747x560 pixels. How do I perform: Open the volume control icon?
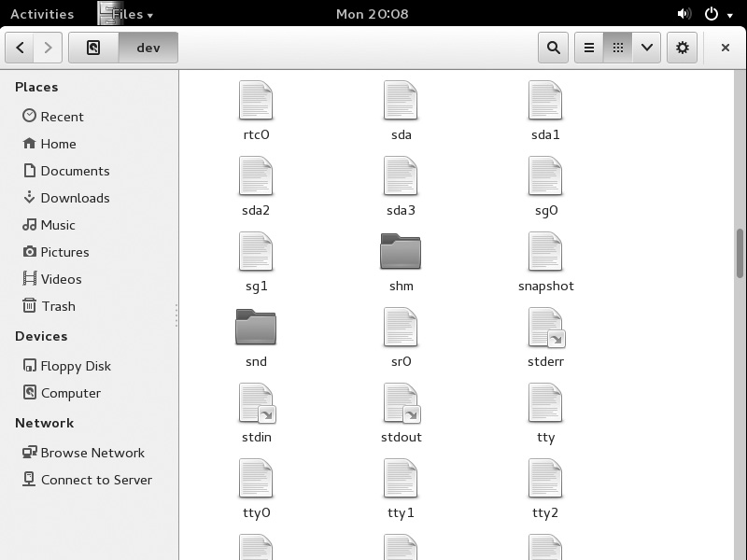(x=684, y=14)
